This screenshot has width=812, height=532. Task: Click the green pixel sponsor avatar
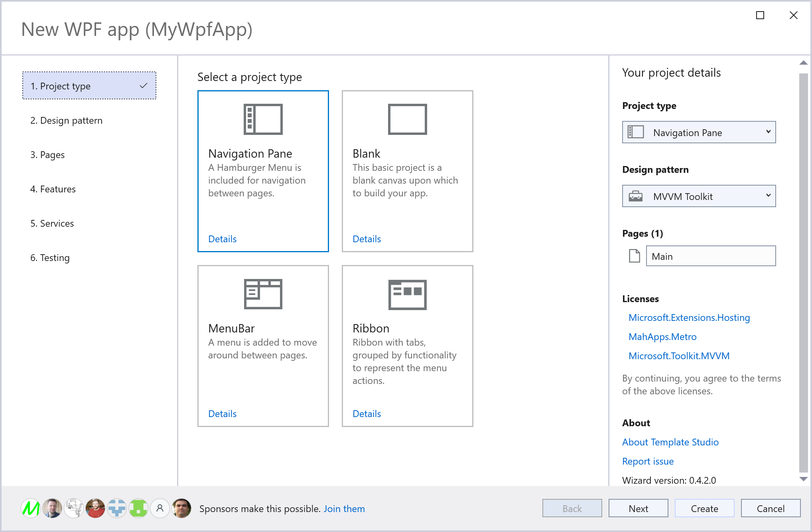click(x=138, y=508)
